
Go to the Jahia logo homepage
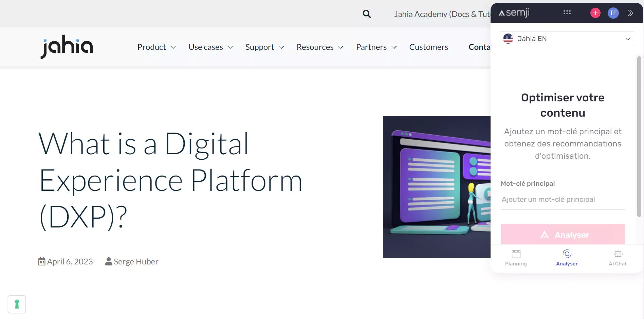(67, 47)
